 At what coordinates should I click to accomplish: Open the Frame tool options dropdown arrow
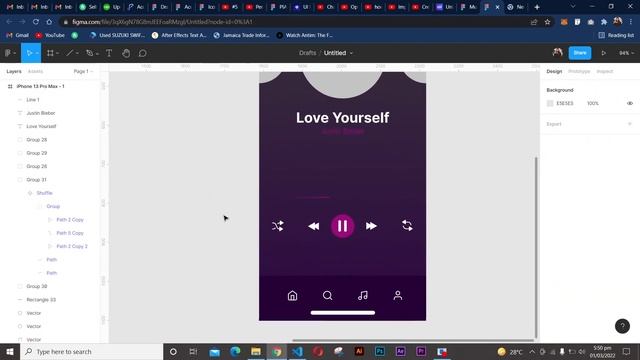click(58, 53)
